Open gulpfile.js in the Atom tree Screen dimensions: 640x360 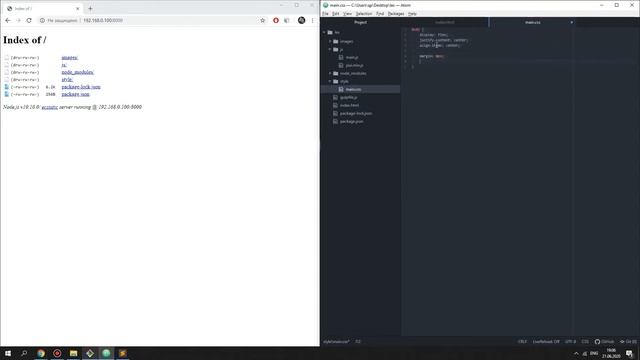click(348, 98)
